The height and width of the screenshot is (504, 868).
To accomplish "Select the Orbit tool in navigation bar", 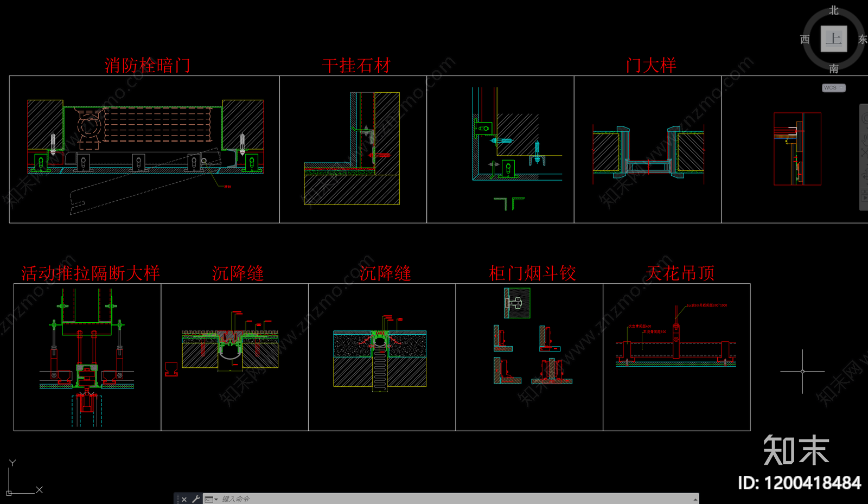I will pyautogui.click(x=865, y=175).
